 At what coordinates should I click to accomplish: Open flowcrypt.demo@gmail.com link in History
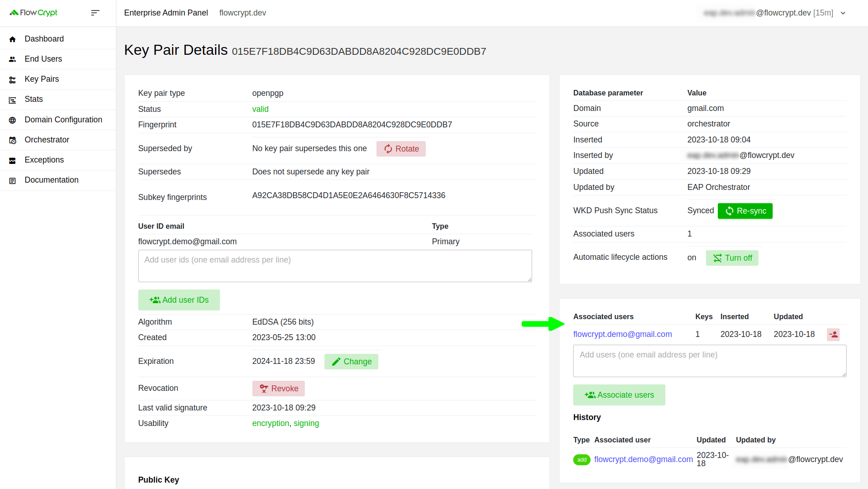[643, 459]
